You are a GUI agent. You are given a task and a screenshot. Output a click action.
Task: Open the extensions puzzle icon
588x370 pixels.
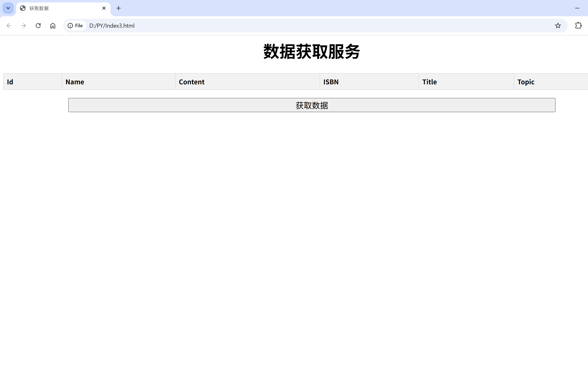pyautogui.click(x=578, y=26)
